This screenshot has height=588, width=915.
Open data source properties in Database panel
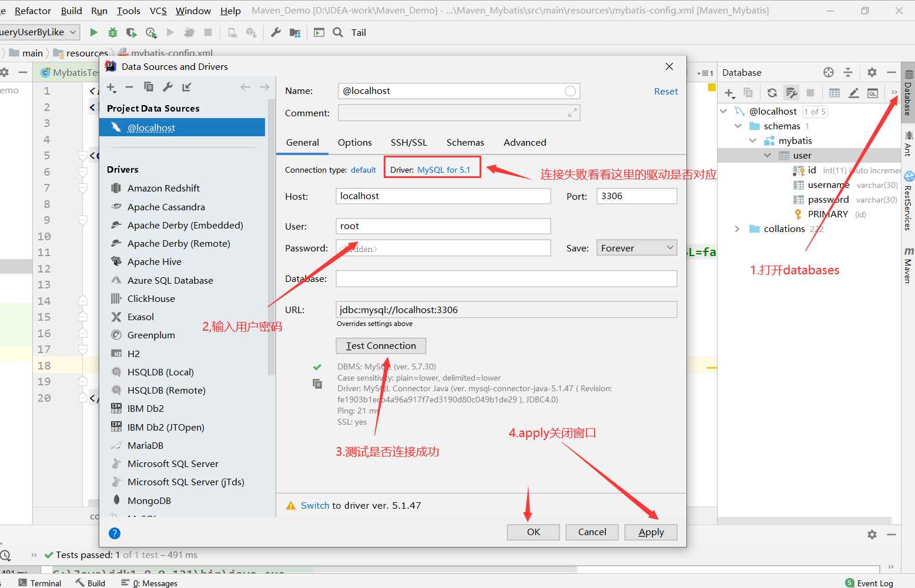(792, 93)
